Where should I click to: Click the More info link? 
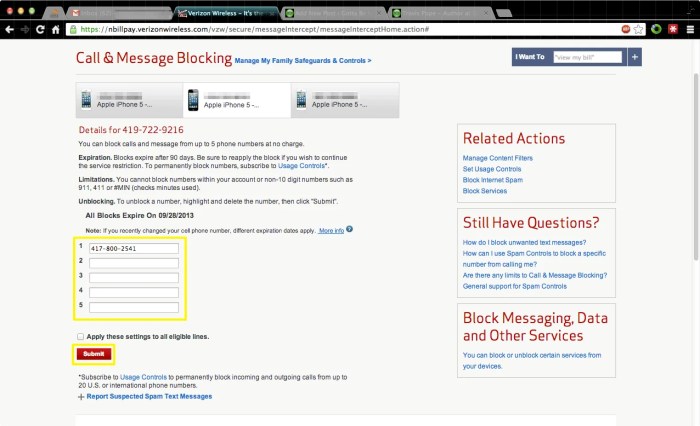point(331,230)
